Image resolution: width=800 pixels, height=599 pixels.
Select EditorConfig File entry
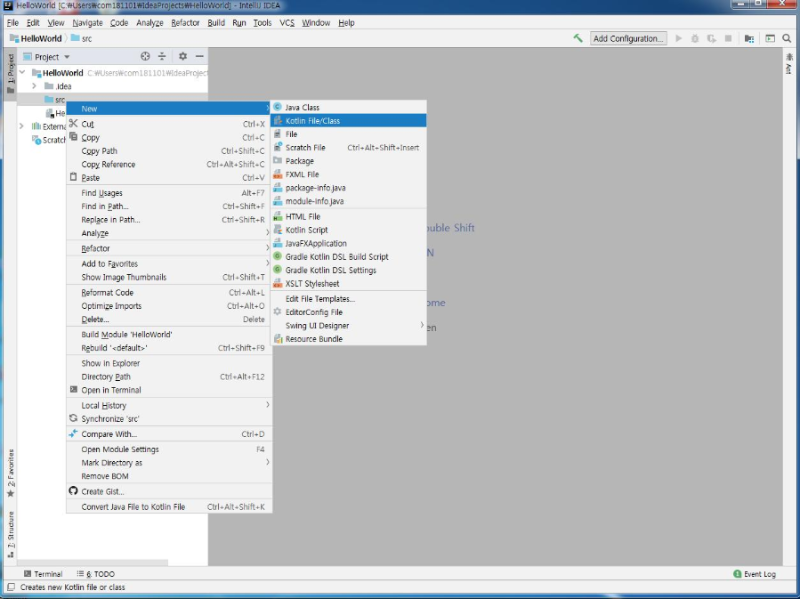pyautogui.click(x=348, y=312)
